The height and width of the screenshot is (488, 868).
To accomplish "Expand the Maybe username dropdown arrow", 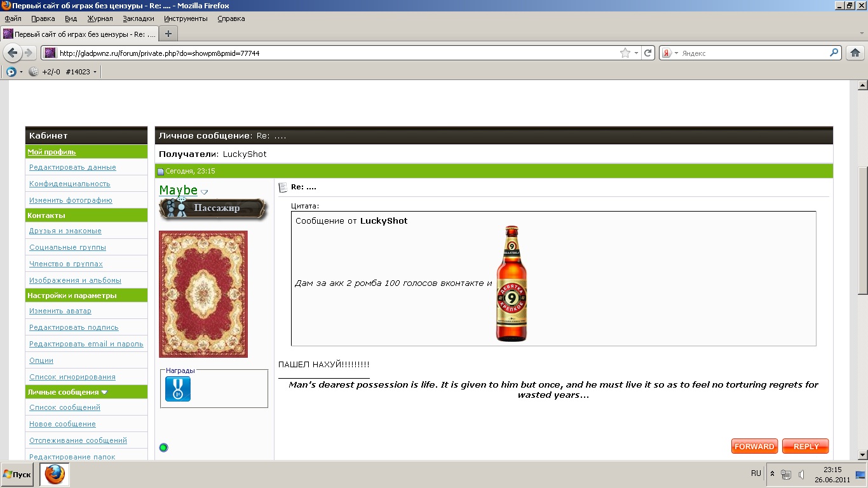I will coord(204,192).
